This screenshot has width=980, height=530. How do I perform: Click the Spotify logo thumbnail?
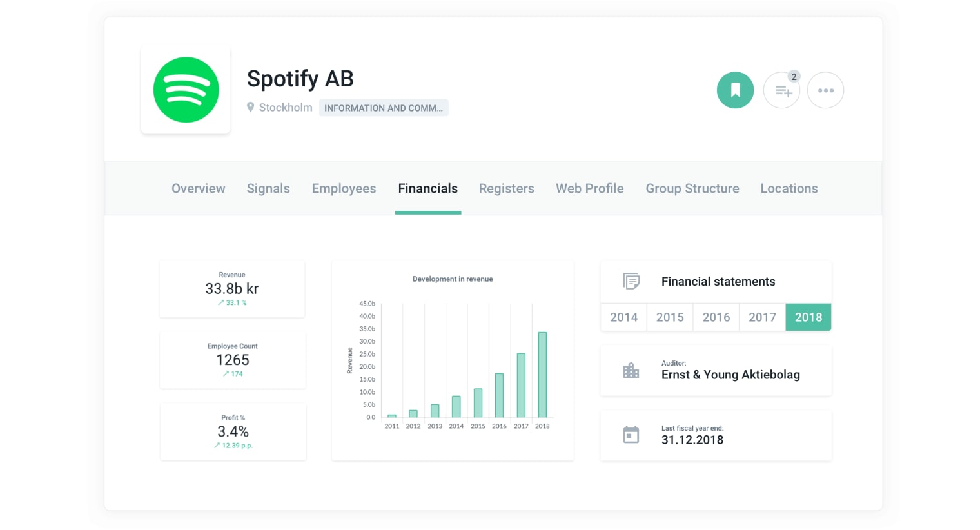point(186,90)
